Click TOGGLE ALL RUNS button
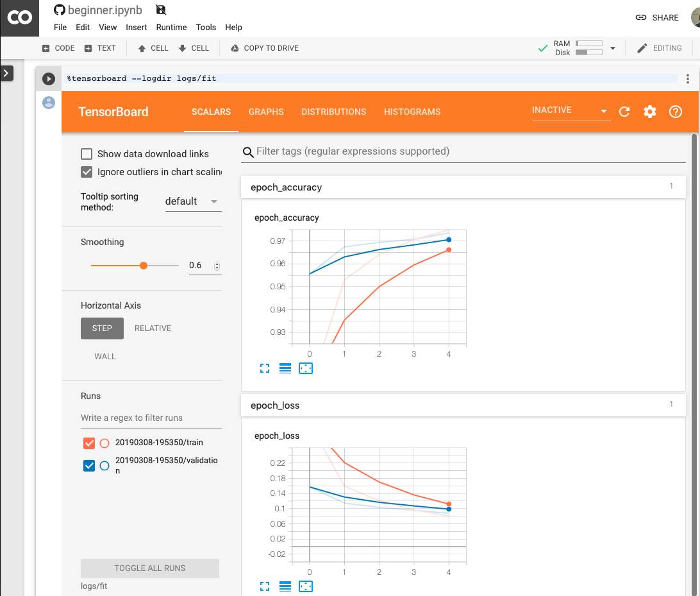The width and height of the screenshot is (700, 596). click(150, 568)
